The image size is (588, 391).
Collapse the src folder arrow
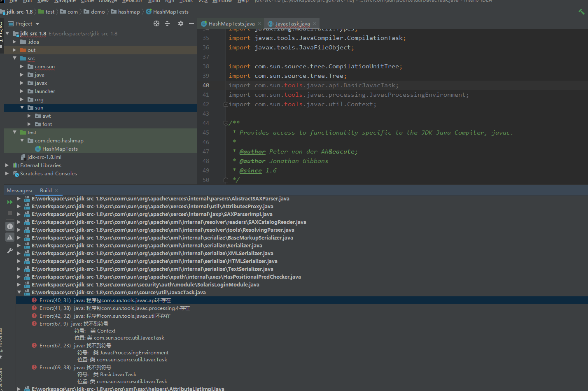tap(14, 58)
